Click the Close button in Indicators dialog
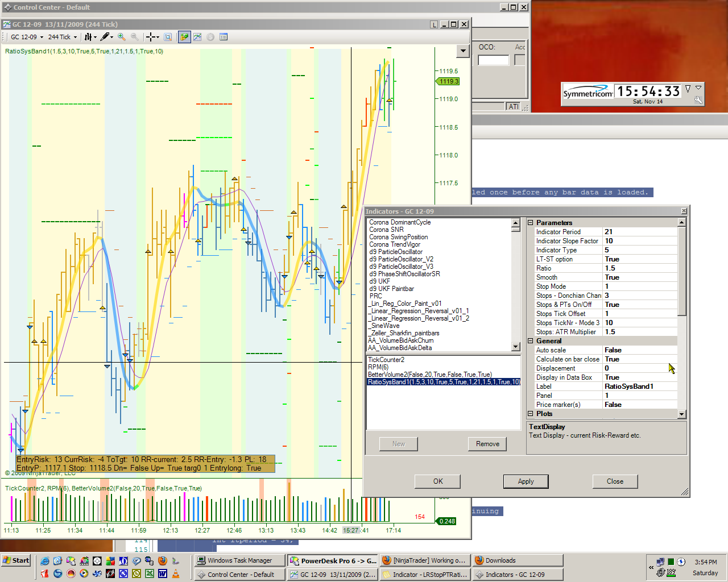728x582 pixels. click(615, 481)
